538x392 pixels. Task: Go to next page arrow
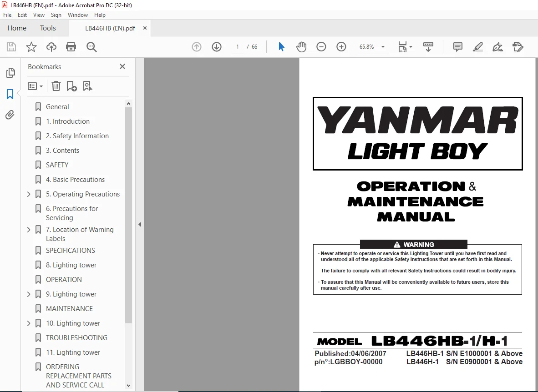click(x=217, y=47)
